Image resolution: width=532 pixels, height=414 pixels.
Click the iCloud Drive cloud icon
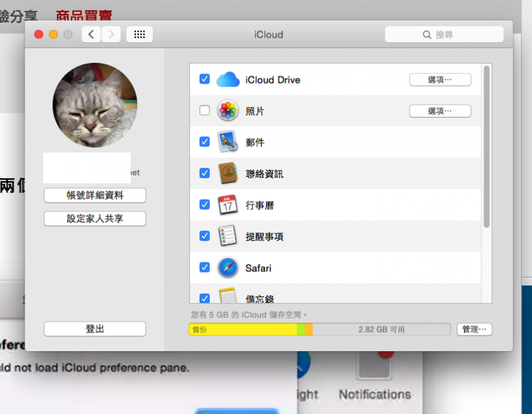(x=228, y=80)
